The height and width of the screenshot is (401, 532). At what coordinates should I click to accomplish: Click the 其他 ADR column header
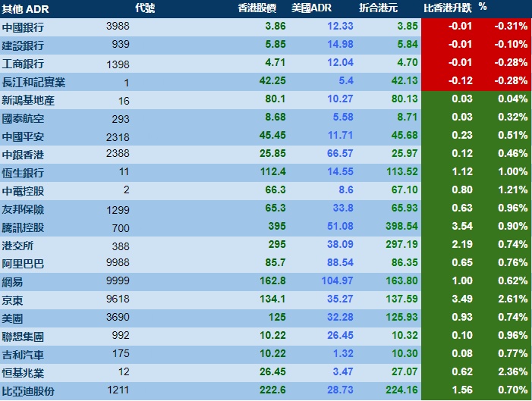(x=25, y=9)
